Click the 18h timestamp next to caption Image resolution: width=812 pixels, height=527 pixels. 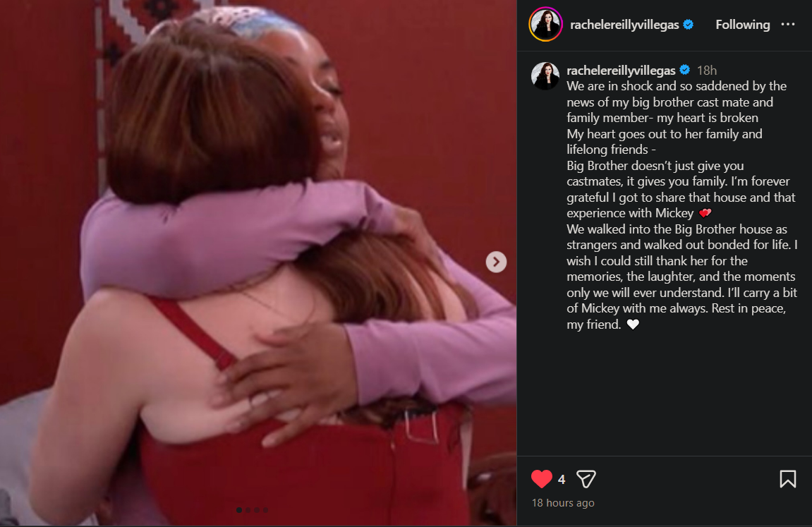tap(706, 71)
